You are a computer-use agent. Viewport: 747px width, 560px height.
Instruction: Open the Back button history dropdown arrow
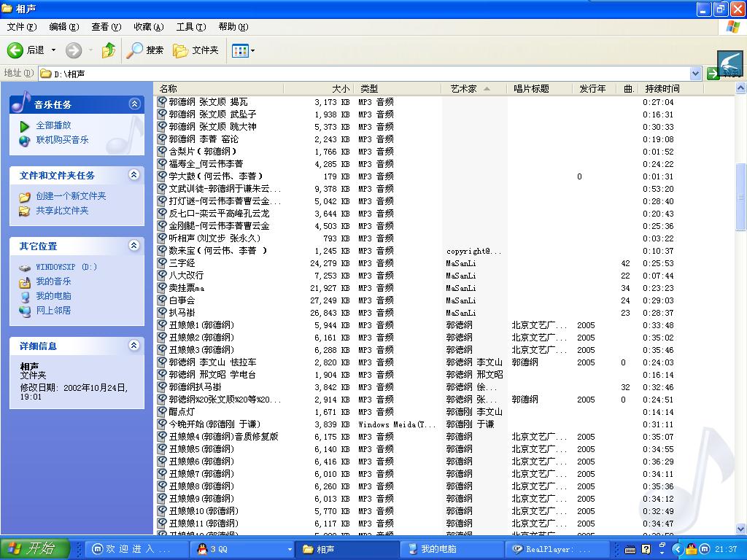53,50
